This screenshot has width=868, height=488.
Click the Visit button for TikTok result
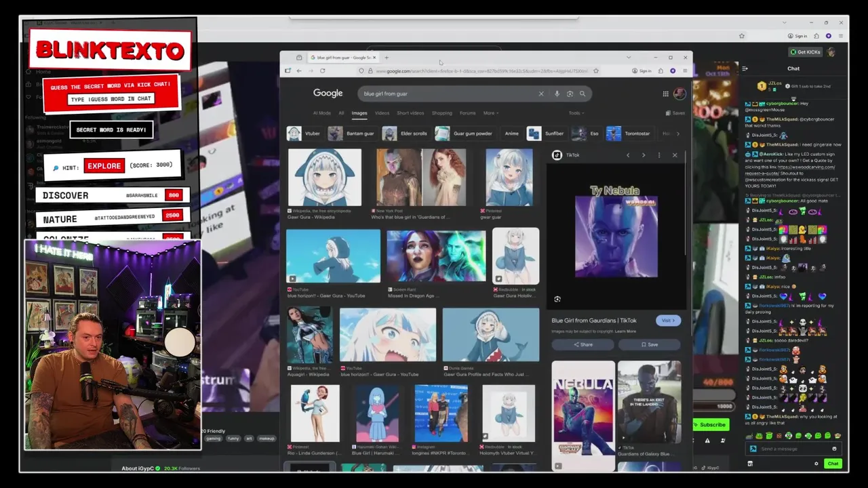(x=668, y=321)
